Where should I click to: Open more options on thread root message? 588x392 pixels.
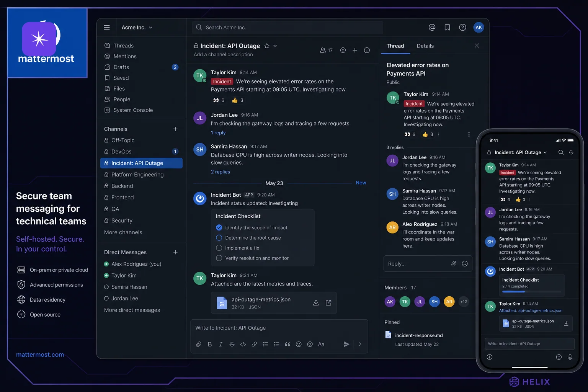pyautogui.click(x=469, y=134)
